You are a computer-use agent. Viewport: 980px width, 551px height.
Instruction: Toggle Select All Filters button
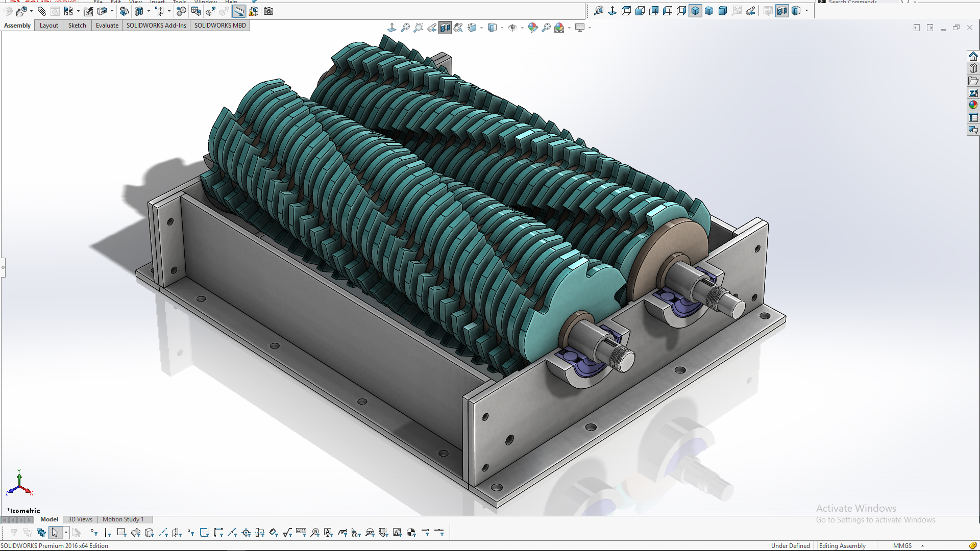pyautogui.click(x=41, y=533)
